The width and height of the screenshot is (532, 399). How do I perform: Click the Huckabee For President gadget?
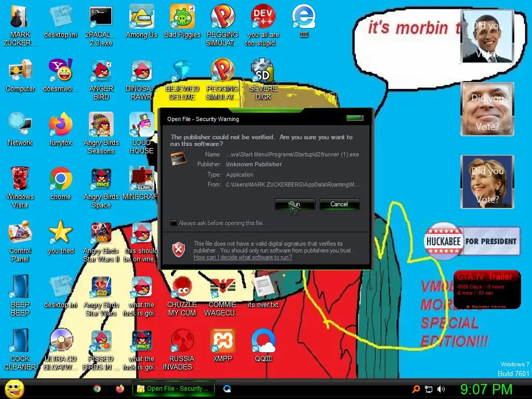(472, 241)
